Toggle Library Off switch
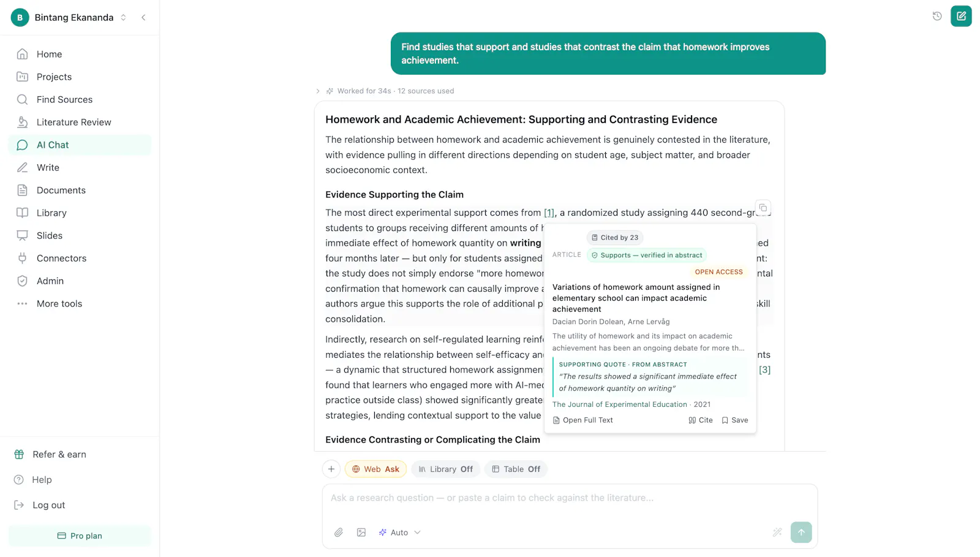 (x=446, y=469)
